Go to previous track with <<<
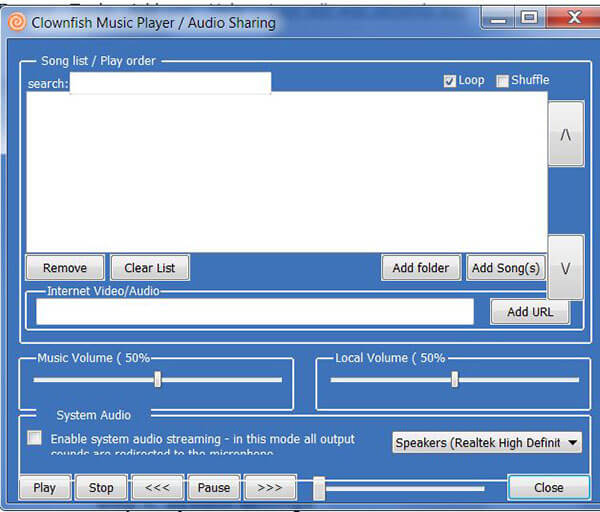This screenshot has width=600, height=512. 157,488
